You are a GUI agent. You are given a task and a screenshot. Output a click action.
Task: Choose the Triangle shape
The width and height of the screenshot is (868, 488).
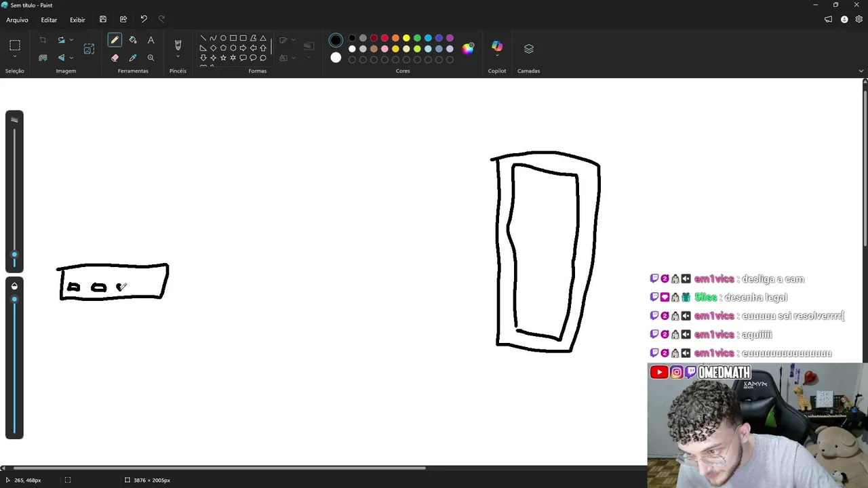(x=263, y=38)
